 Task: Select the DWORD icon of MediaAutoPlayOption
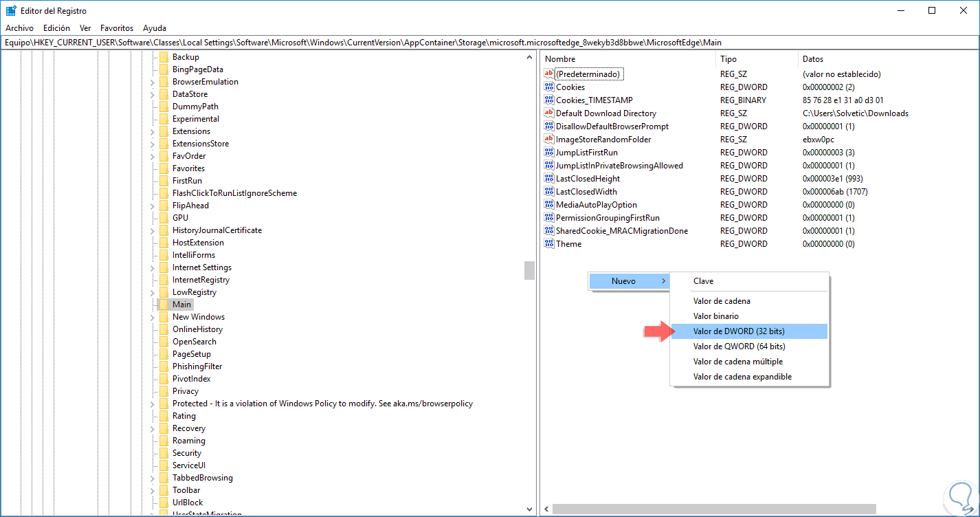coord(548,204)
